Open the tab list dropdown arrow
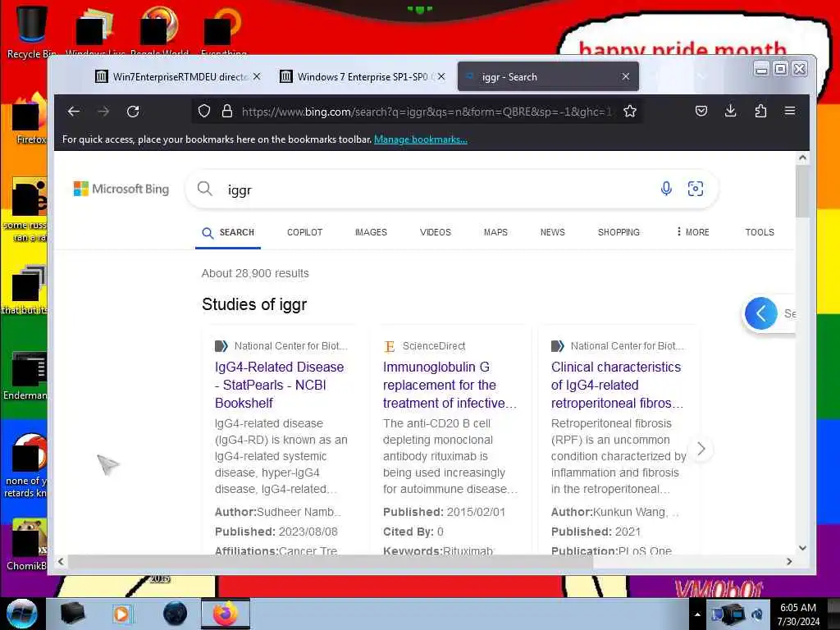Image resolution: width=840 pixels, height=630 pixels. pos(701,76)
